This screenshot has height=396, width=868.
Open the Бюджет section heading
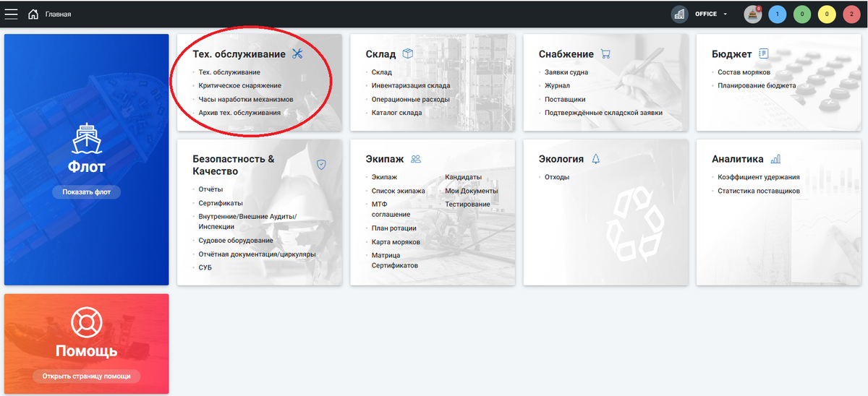click(732, 54)
